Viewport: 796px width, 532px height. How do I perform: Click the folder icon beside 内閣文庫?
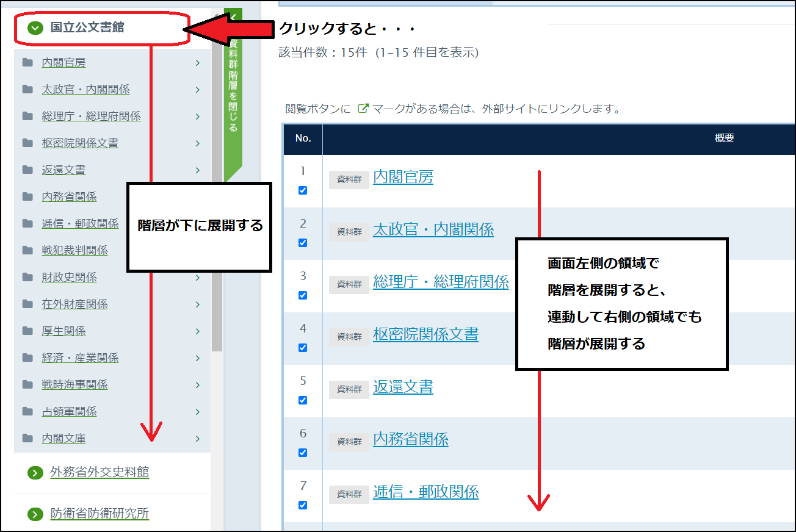click(27, 438)
